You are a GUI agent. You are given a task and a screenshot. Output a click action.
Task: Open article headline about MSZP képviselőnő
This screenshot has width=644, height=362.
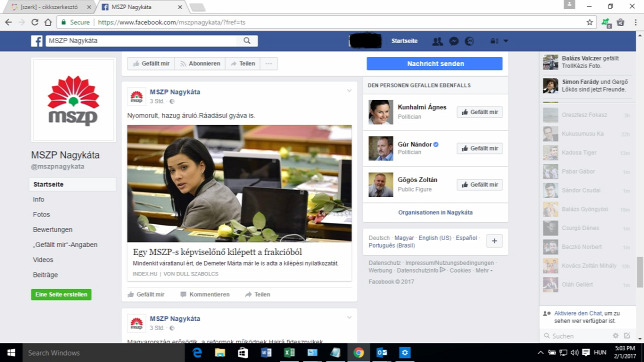pos(217,252)
